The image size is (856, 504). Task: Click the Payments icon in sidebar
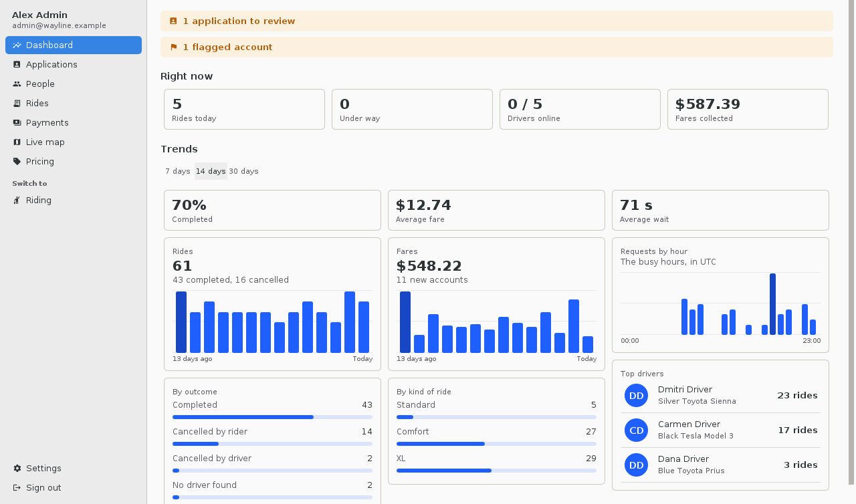click(17, 123)
